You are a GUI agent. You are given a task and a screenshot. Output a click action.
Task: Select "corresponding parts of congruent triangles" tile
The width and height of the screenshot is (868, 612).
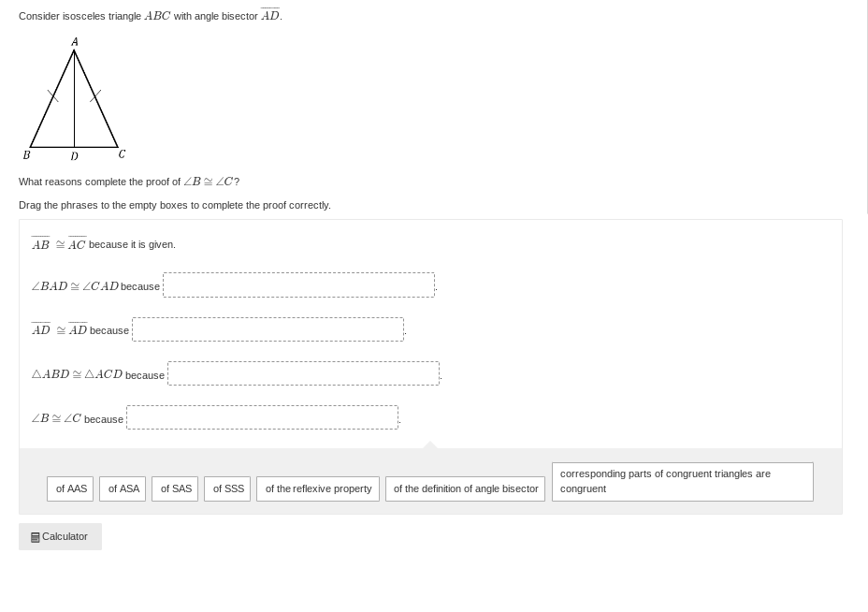tap(682, 482)
